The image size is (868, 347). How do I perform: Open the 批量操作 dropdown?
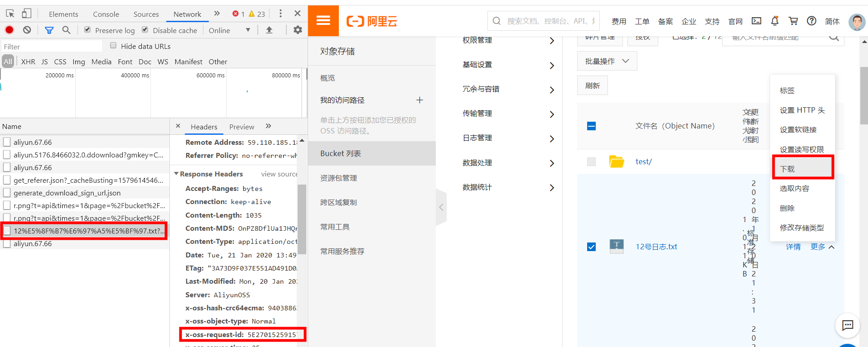[607, 61]
